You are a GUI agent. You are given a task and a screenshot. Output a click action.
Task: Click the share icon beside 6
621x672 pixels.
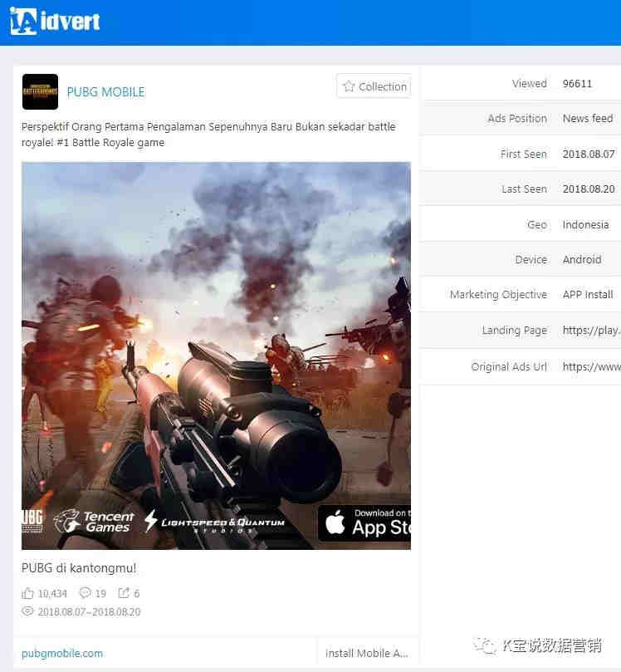pyautogui.click(x=124, y=593)
